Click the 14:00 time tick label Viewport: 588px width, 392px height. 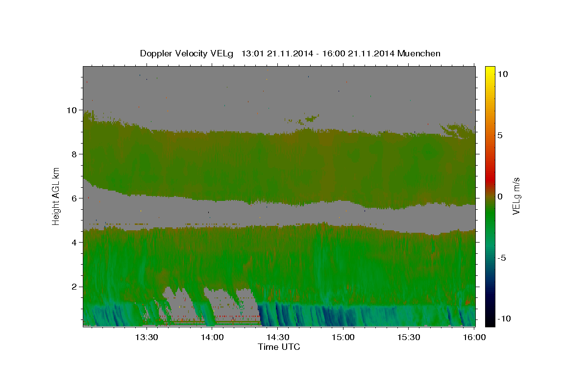click(x=212, y=338)
